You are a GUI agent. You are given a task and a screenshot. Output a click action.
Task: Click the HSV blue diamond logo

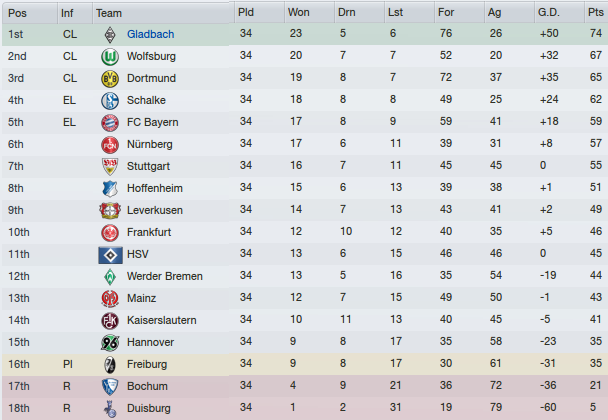pos(111,255)
